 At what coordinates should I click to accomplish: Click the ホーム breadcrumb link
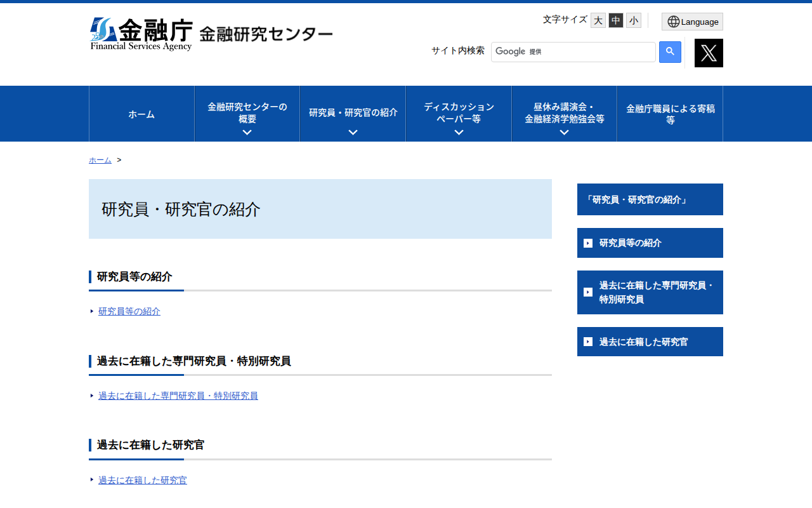point(100,160)
